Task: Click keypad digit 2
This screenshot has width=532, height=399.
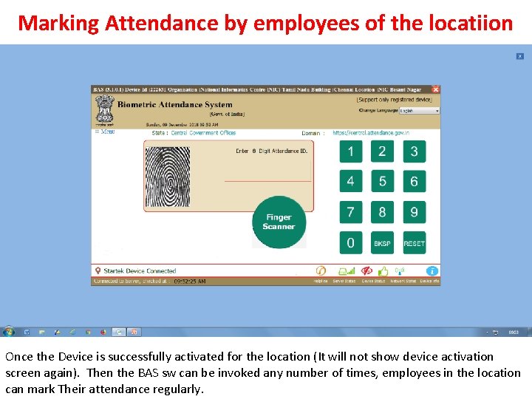Action: [382, 151]
